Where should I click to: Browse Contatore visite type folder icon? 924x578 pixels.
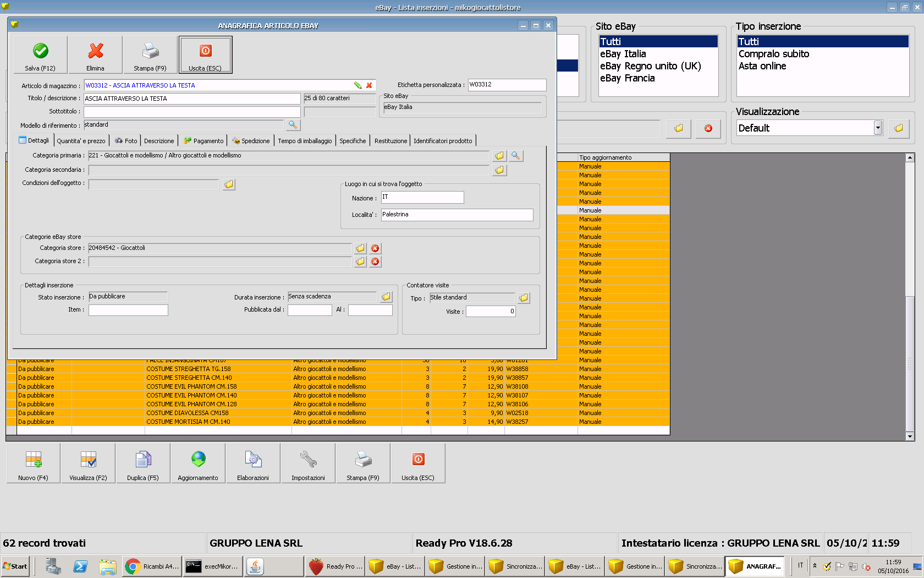[524, 298]
